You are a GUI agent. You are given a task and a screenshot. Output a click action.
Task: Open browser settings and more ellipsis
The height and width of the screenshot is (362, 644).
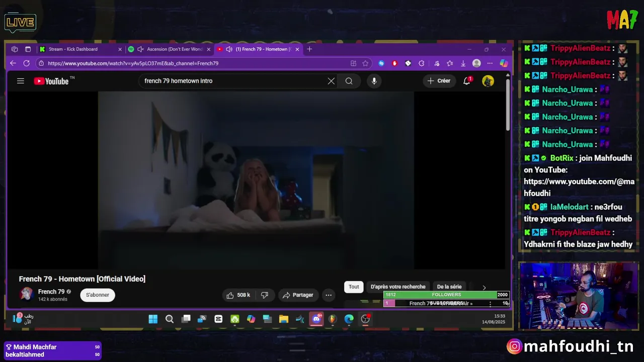pyautogui.click(x=490, y=63)
